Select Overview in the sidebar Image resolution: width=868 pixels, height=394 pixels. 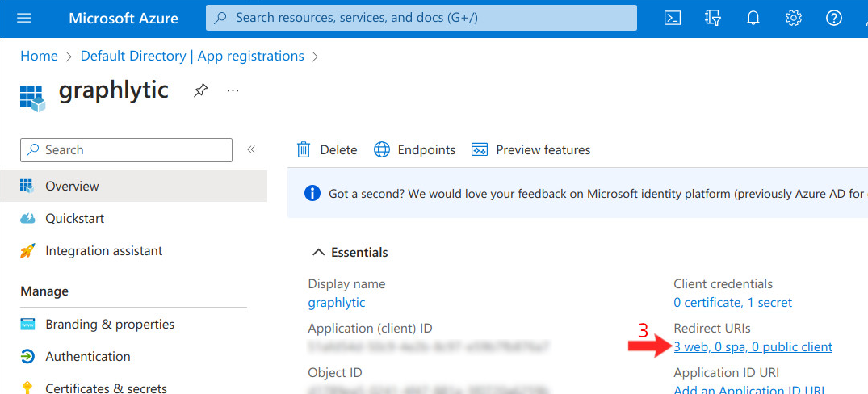pos(133,186)
